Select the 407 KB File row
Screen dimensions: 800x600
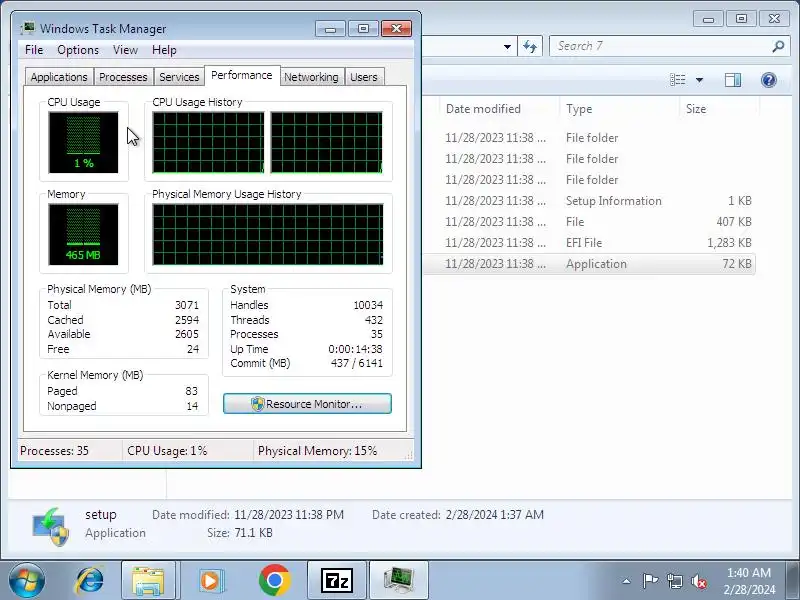pyautogui.click(x=589, y=222)
